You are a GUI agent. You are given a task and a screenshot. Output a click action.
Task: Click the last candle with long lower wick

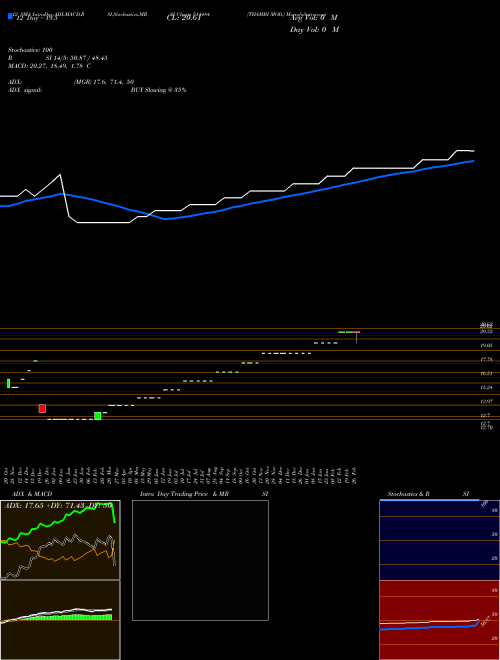tap(356, 337)
